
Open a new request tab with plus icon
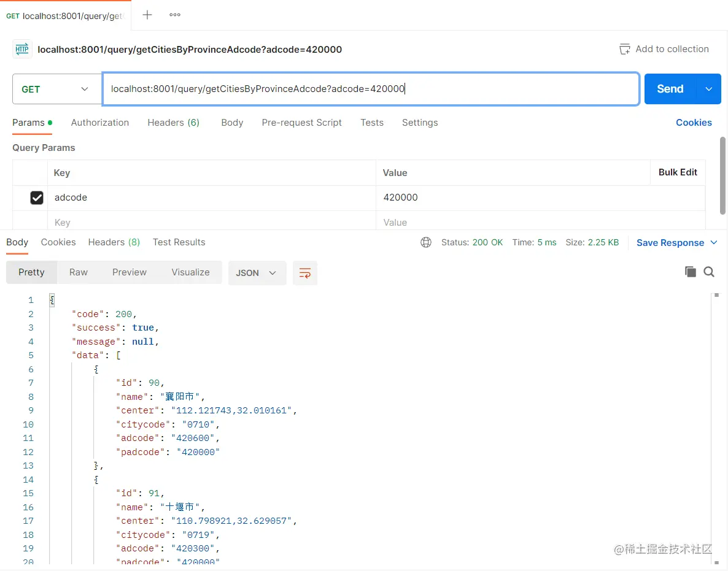click(x=147, y=15)
